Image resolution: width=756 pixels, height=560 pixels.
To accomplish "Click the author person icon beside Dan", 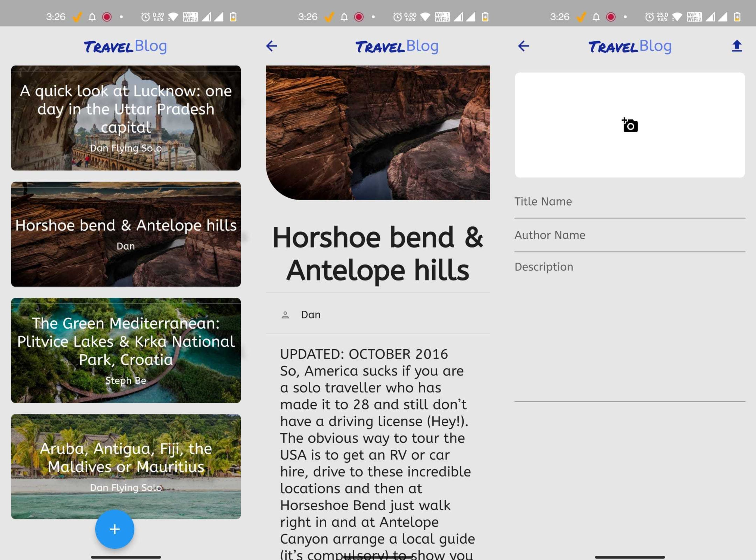I will pos(285,314).
